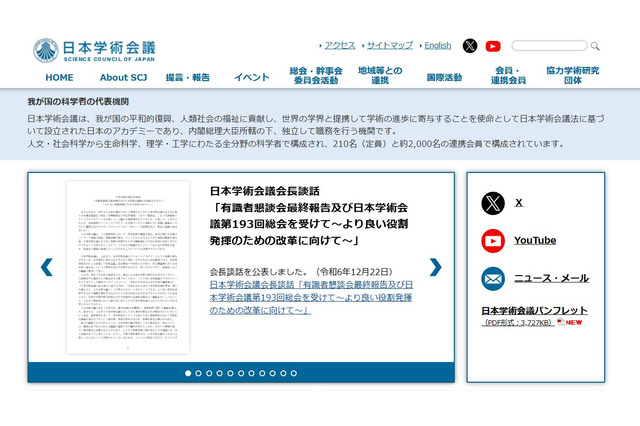Open the YouTube icon in the header
Image resolution: width=640 pixels, height=426 pixels.
coord(493,46)
